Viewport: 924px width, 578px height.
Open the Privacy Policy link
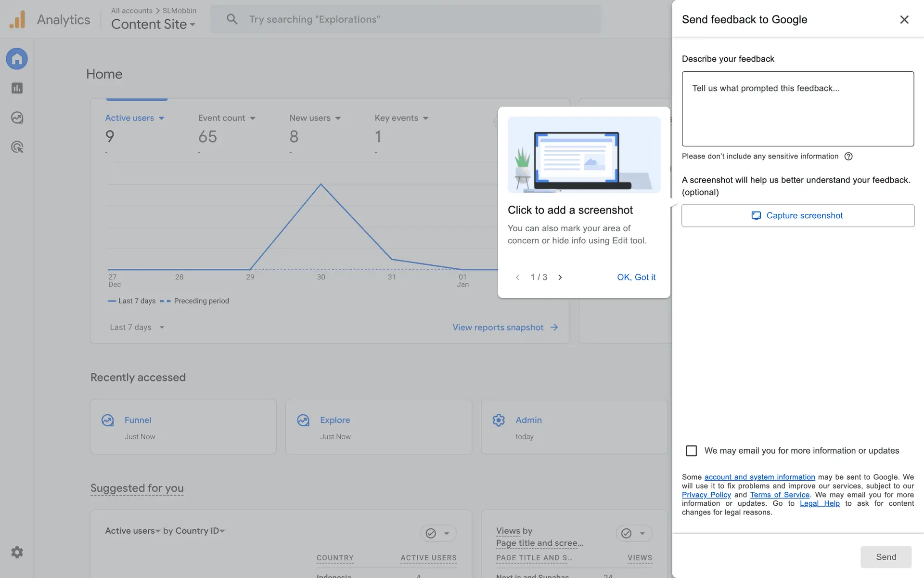click(x=706, y=495)
